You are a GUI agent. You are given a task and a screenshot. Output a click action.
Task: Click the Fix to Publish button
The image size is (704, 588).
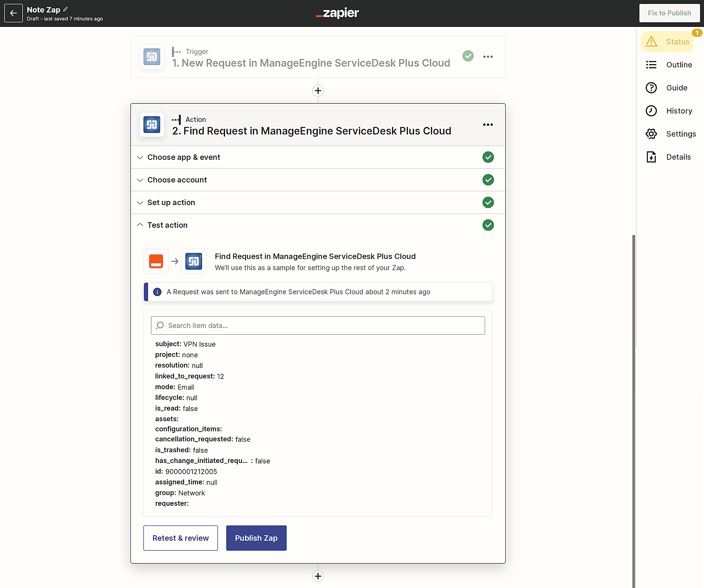tap(669, 13)
